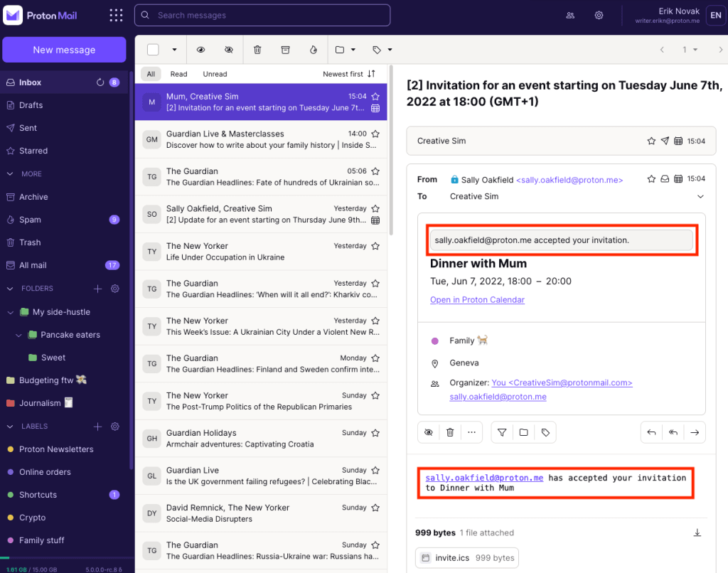Star the Sally Oakfield message in reading pane
The height and width of the screenshot is (573, 728).
click(x=651, y=178)
